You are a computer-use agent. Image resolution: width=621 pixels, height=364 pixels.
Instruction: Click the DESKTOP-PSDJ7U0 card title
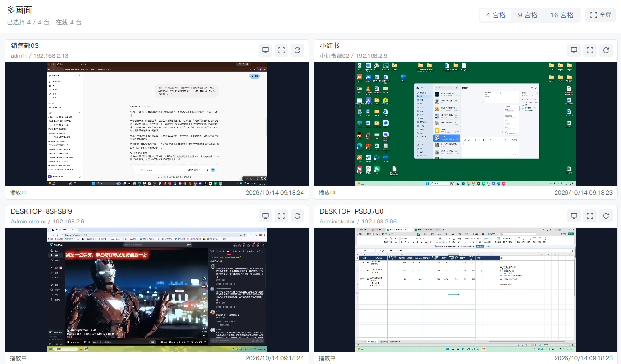(351, 211)
